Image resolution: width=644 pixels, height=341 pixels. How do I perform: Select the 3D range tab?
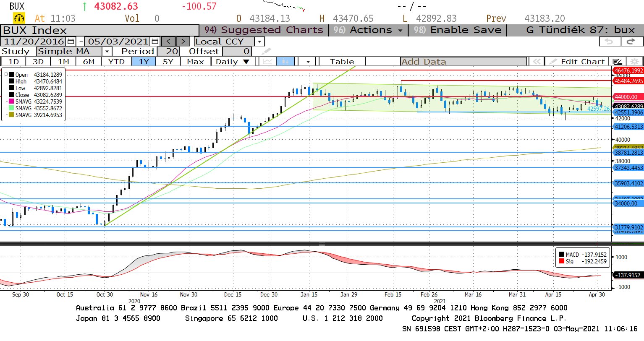pos(38,62)
